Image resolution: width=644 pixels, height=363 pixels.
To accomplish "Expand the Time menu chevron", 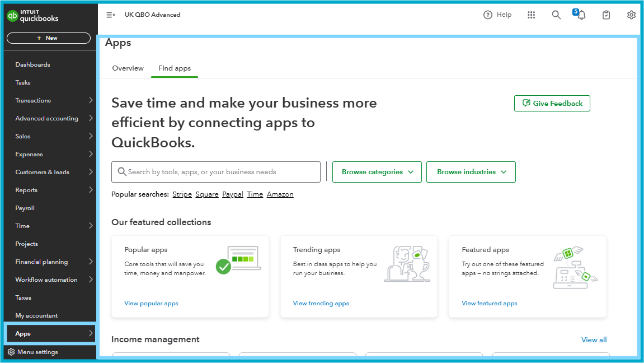I will click(x=91, y=226).
